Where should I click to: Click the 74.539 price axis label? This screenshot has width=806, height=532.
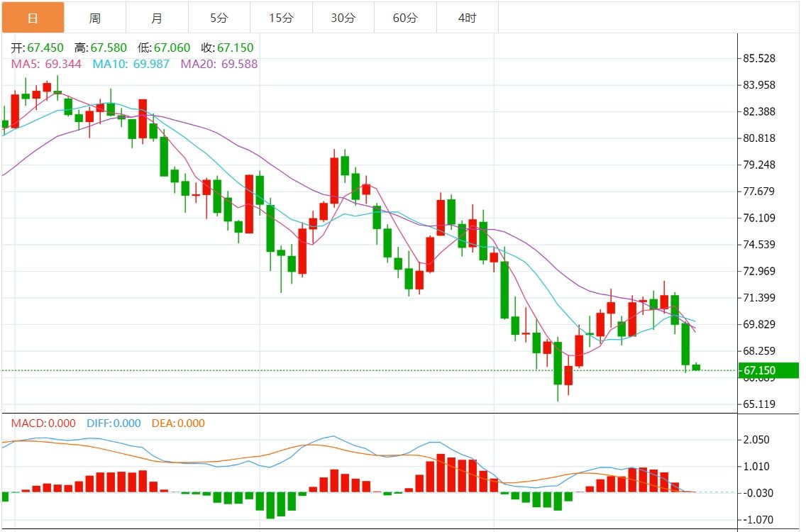[x=759, y=245]
